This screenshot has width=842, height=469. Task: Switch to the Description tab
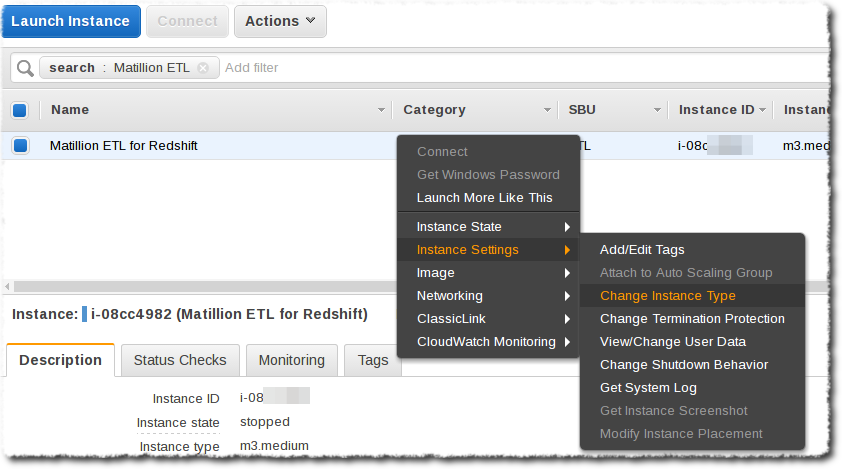(x=60, y=360)
